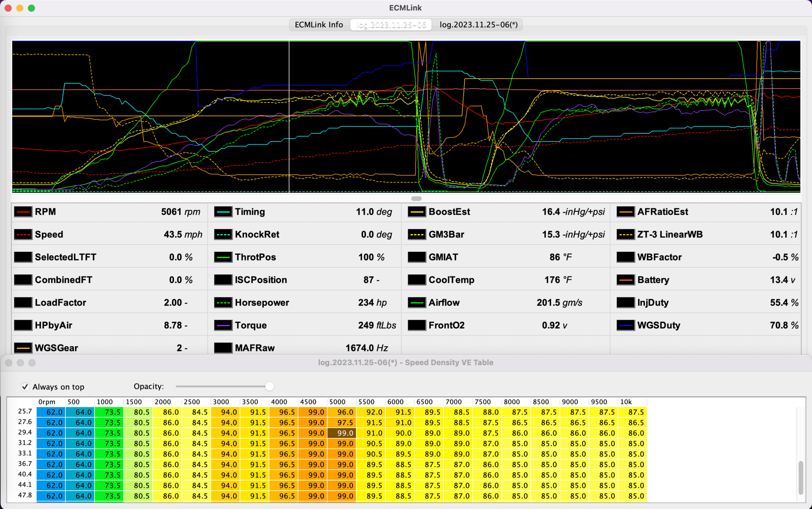Click the InjDuty black swatch
The image size is (812, 509).
tap(626, 303)
